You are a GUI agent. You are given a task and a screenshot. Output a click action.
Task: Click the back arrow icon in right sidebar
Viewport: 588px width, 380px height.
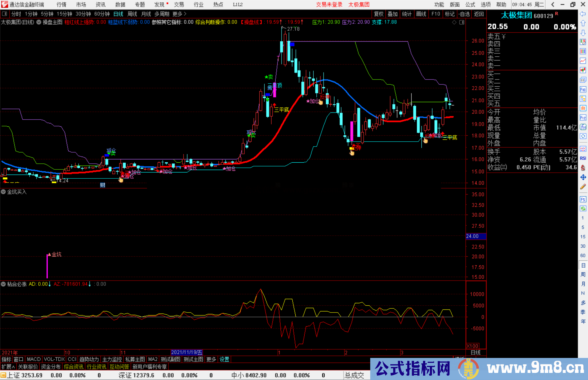pos(583,14)
